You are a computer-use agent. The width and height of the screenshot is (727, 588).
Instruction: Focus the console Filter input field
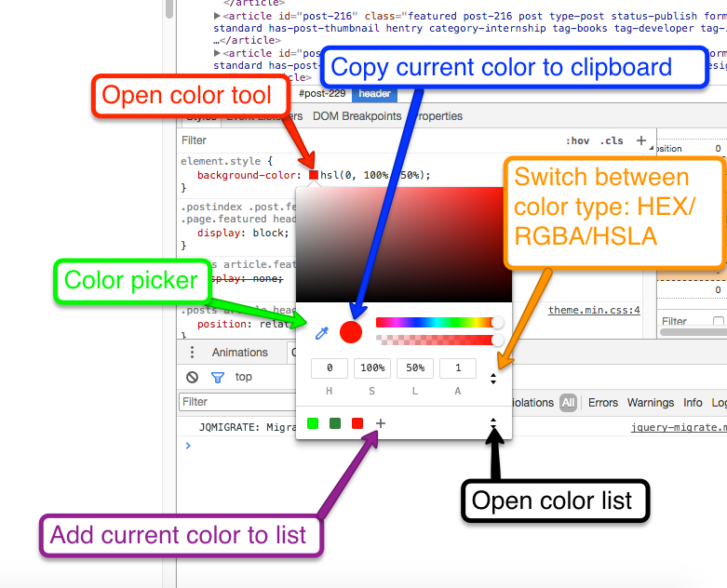pyautogui.click(x=237, y=402)
